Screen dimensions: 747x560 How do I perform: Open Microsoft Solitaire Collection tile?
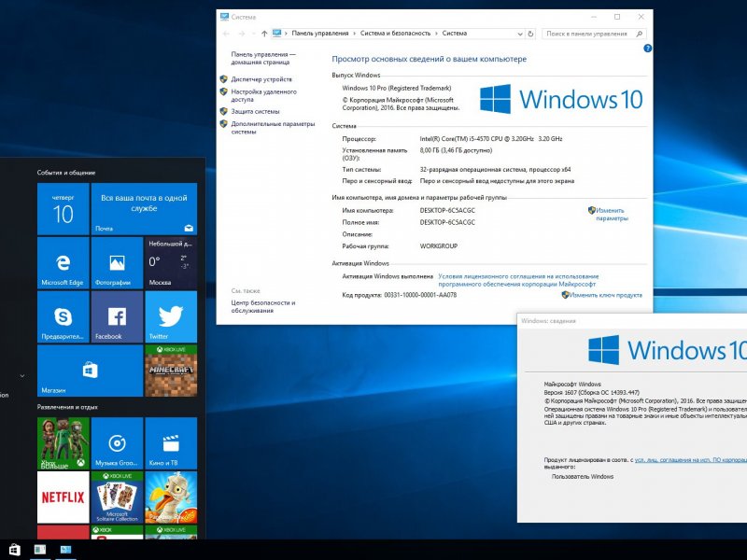tap(118, 497)
